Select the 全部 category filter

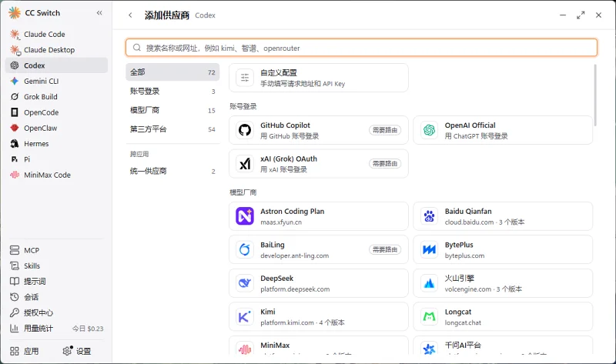tap(172, 72)
